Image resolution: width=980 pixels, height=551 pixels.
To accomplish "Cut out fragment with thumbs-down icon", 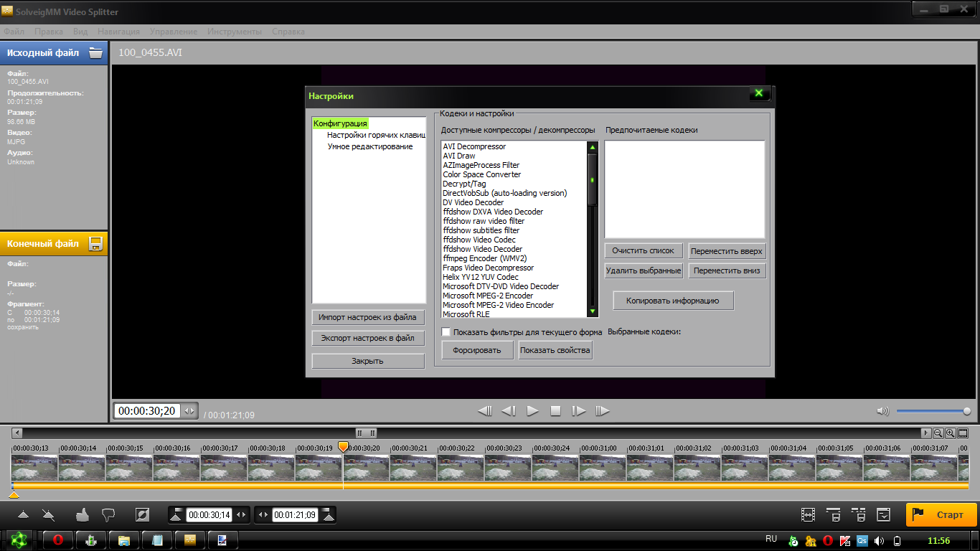I will pos(108,514).
